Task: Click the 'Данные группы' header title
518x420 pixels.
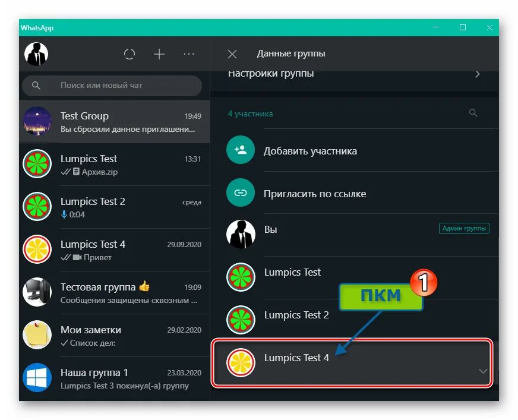Action: (x=291, y=53)
